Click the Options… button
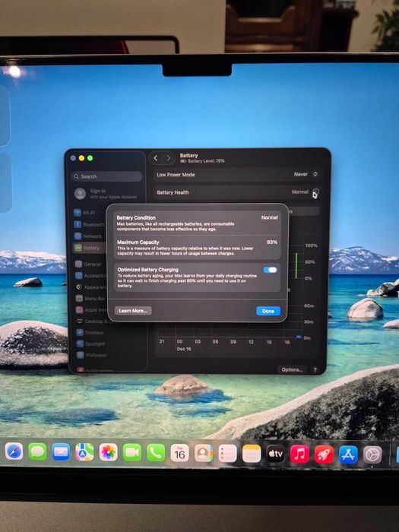This screenshot has height=532, width=399. click(292, 369)
